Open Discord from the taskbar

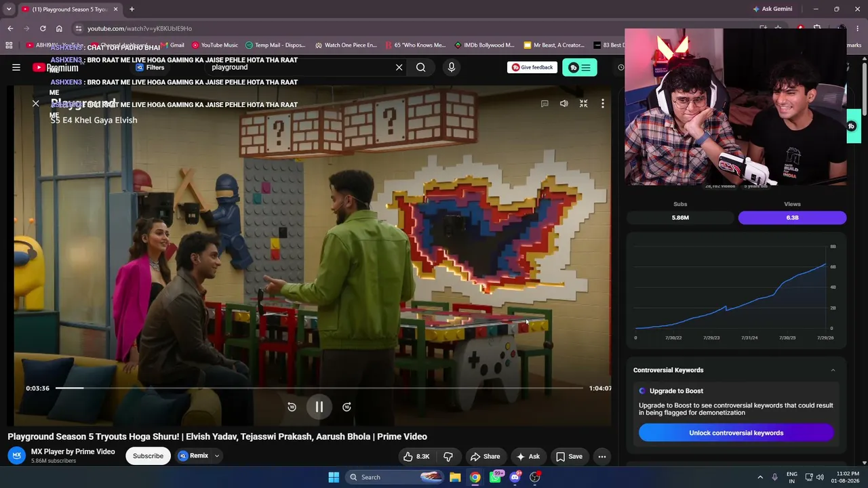tap(515, 477)
